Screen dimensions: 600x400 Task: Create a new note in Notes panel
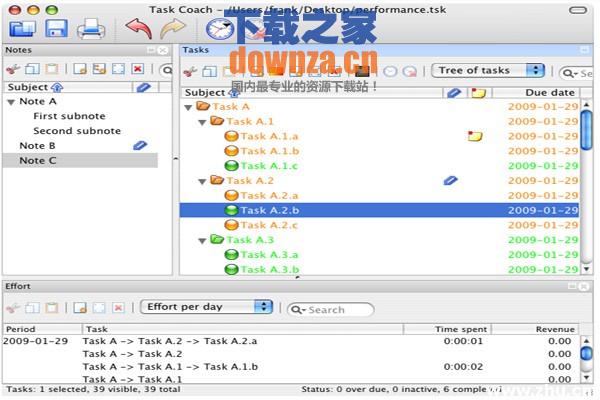[80, 69]
